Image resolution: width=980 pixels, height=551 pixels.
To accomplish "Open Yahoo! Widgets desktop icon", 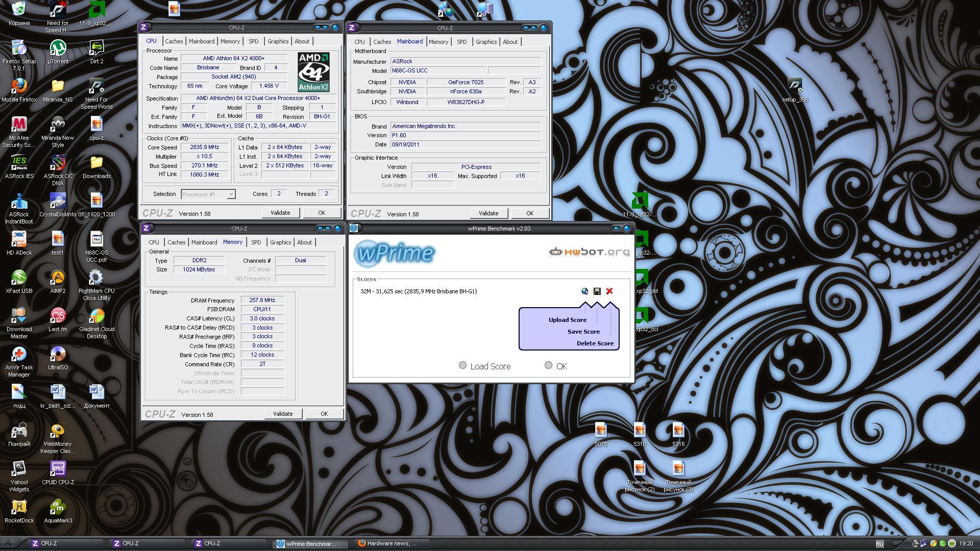I will [x=19, y=476].
